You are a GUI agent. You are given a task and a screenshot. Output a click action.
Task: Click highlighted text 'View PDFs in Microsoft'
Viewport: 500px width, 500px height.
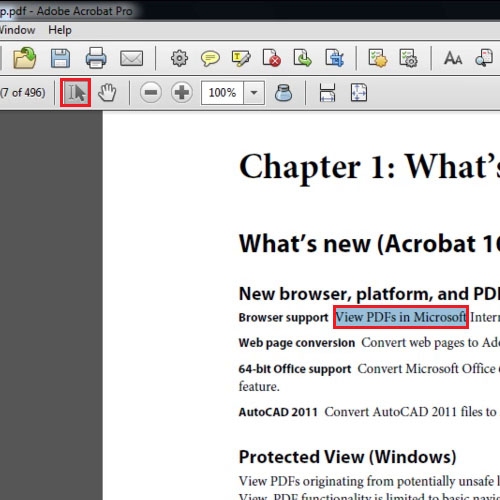tap(401, 317)
